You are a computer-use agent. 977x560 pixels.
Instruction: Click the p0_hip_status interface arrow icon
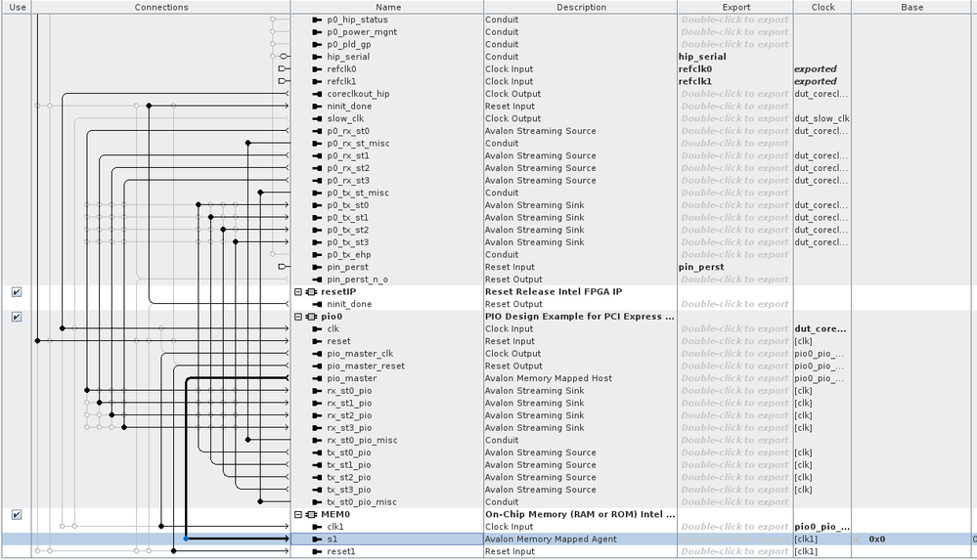click(317, 20)
